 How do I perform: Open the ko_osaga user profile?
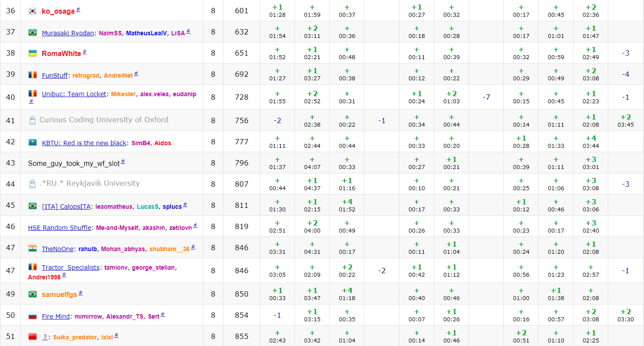[x=58, y=11]
